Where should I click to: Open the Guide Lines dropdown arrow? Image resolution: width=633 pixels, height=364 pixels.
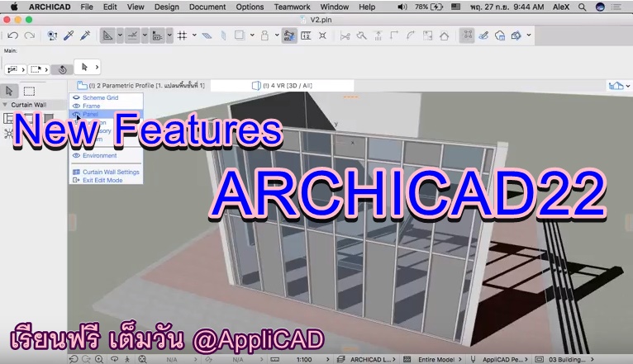[x=120, y=35]
